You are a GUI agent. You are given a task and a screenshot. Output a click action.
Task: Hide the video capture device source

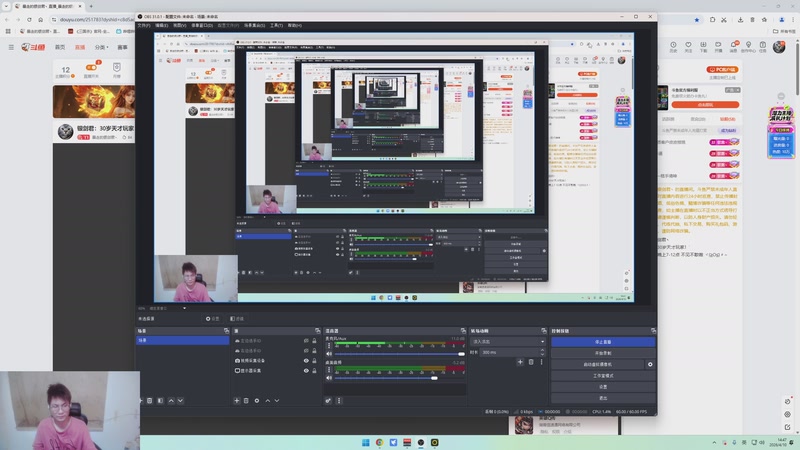tap(306, 361)
